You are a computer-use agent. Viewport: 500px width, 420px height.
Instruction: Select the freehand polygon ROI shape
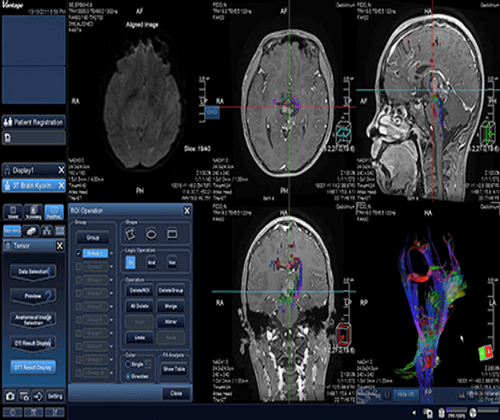(130, 234)
